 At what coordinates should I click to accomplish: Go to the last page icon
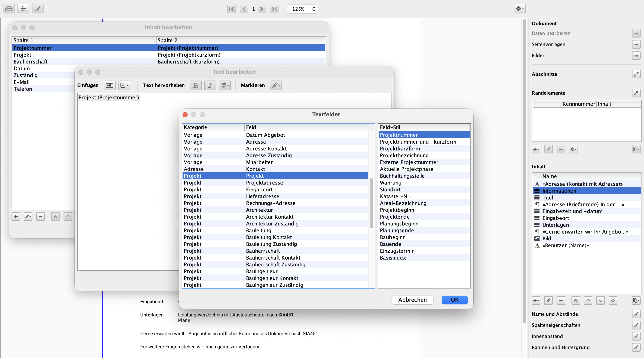pos(274,9)
